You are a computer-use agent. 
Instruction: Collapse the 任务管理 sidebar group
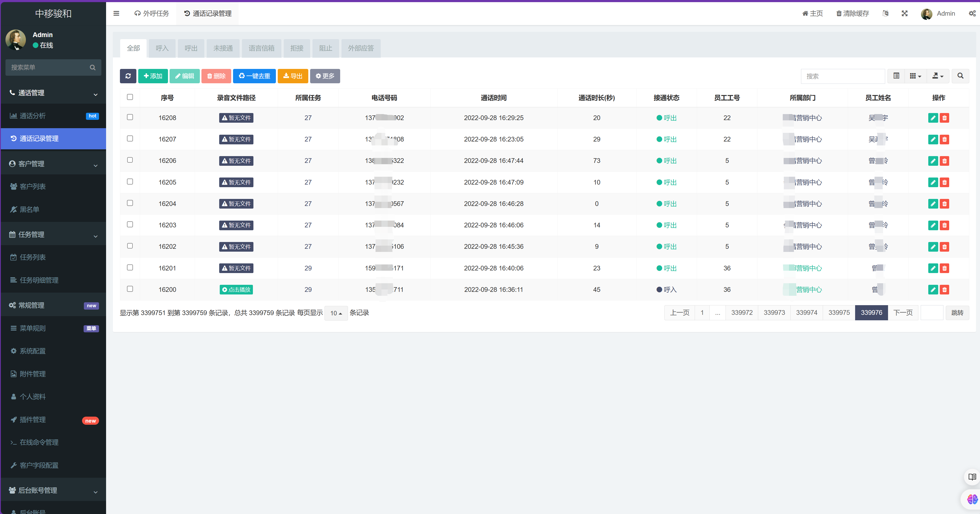click(53, 235)
